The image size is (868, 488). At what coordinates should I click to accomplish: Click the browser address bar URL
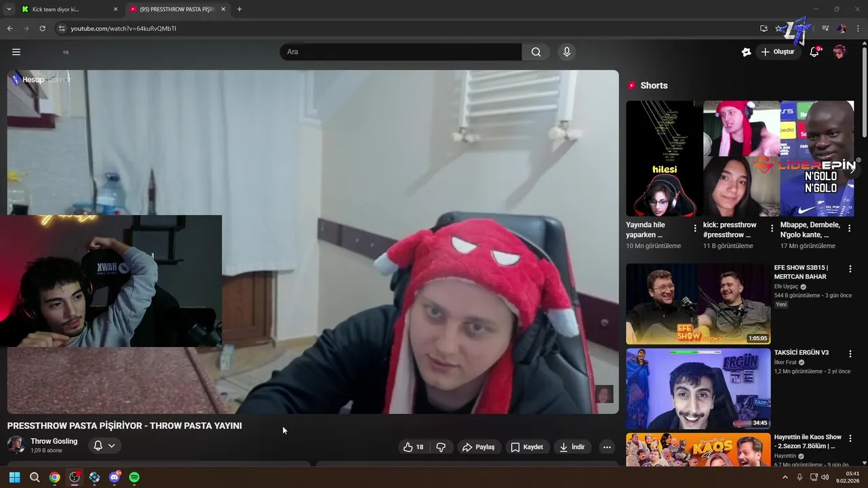123,28
